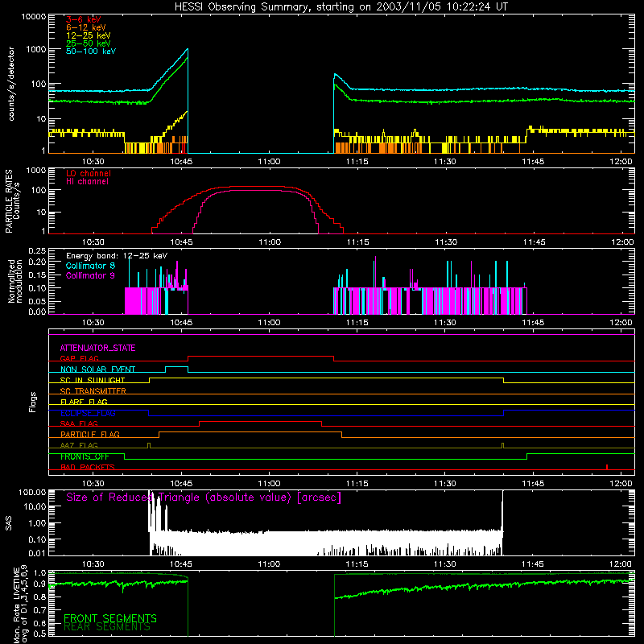Click the ECLIPSE_FLAG label

click(88, 413)
